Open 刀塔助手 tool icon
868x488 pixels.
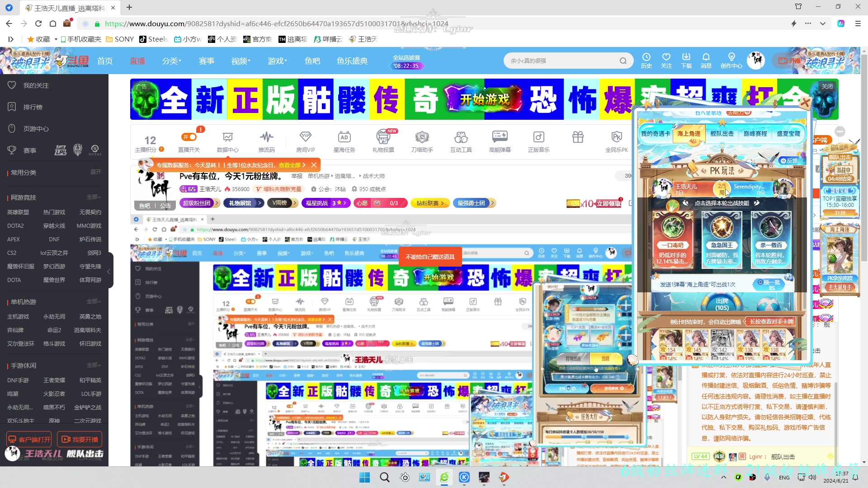coord(422,141)
